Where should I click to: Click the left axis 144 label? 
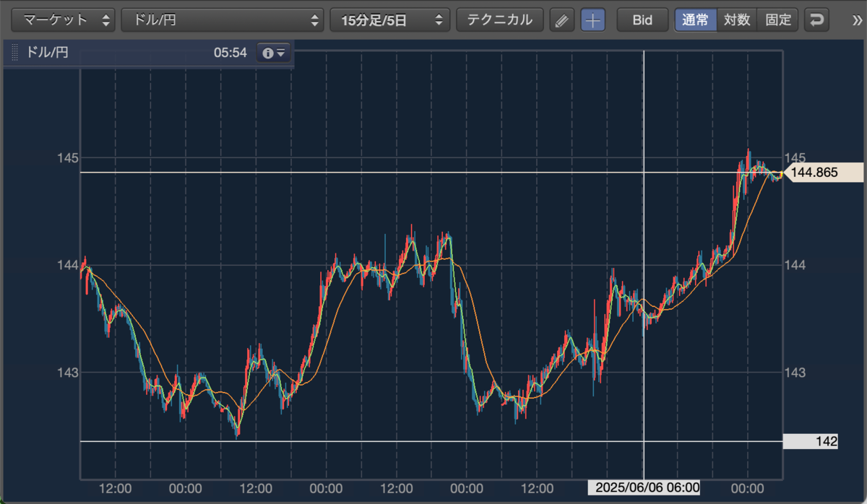click(69, 265)
